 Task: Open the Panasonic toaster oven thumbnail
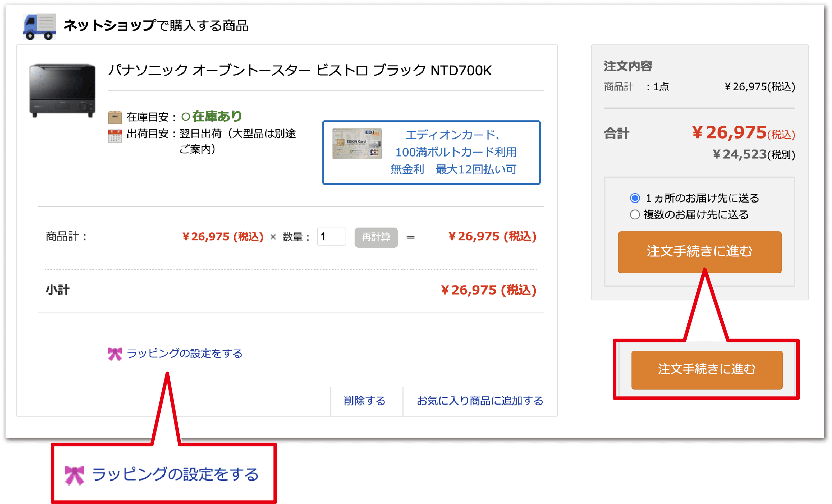click(62, 91)
